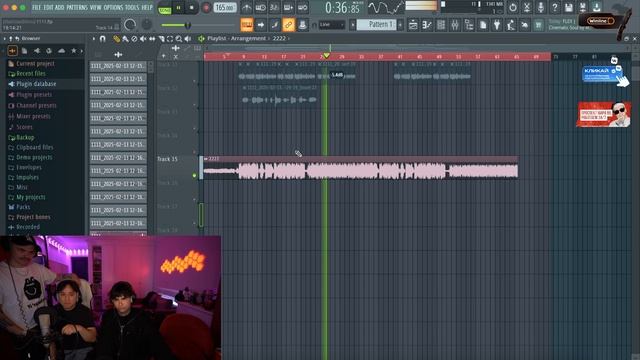
Task: Open the Playlist view icon
Action: (413, 25)
